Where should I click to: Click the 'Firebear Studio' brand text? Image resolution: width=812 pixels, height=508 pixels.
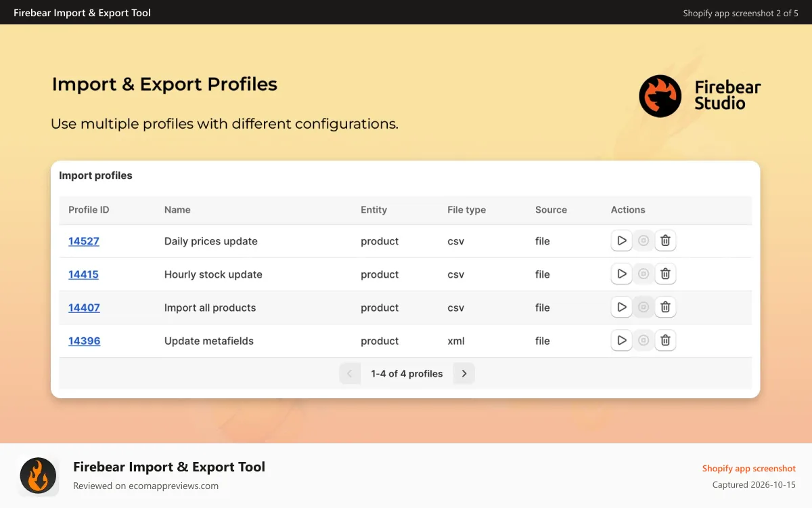(x=727, y=96)
